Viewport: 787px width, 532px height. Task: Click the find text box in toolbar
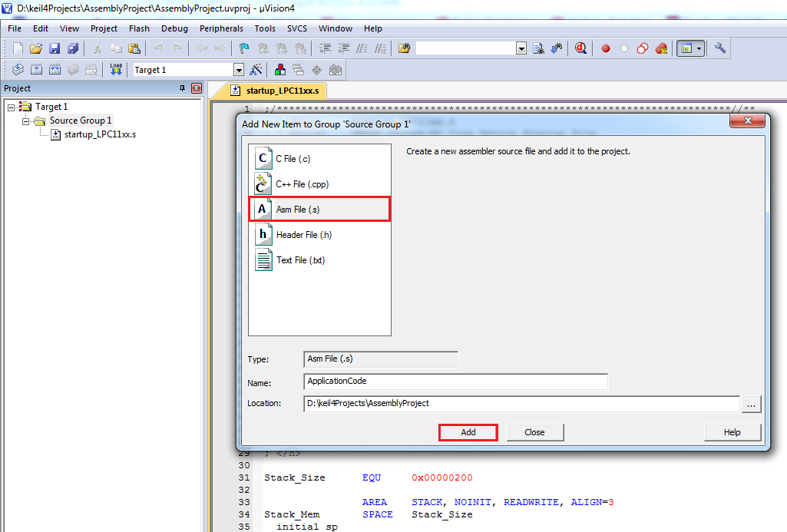[466, 48]
